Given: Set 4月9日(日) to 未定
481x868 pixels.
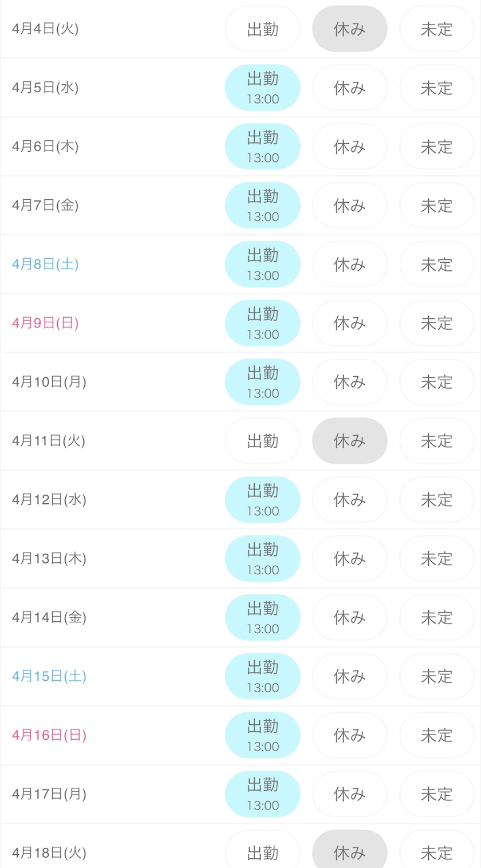Looking at the screenshot, I should tap(437, 323).
